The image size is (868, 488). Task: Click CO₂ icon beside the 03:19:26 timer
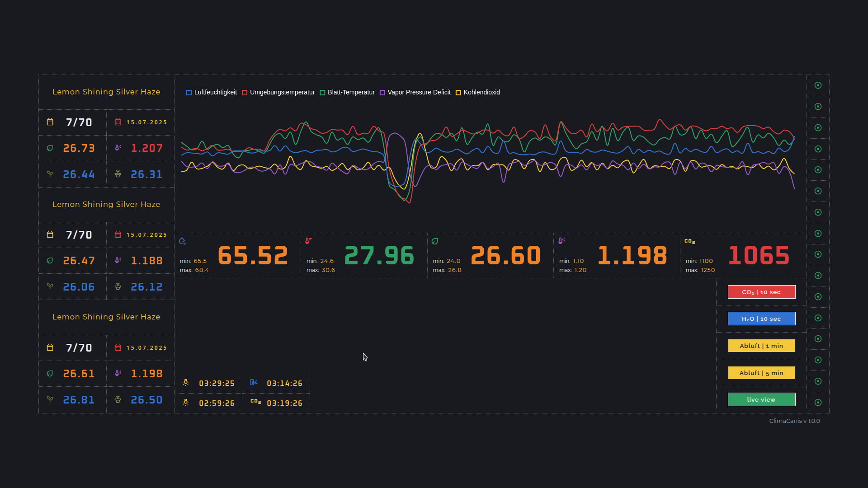255,402
